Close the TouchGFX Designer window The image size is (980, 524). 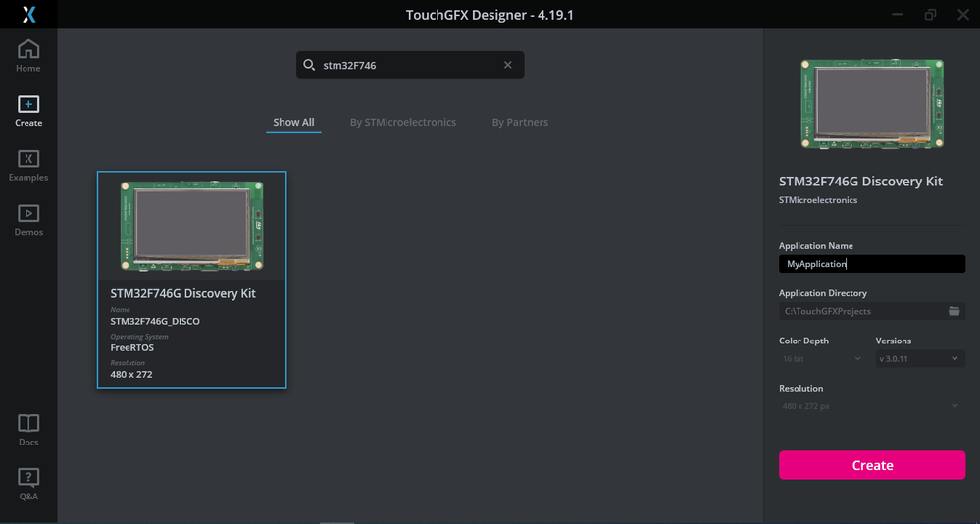pos(963,15)
